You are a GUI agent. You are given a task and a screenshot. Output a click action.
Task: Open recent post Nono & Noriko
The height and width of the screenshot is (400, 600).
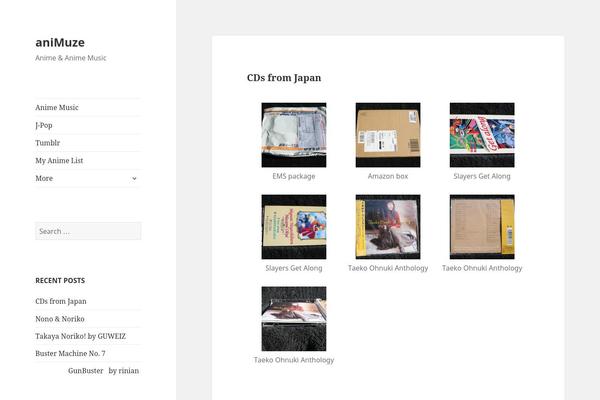click(x=60, y=319)
